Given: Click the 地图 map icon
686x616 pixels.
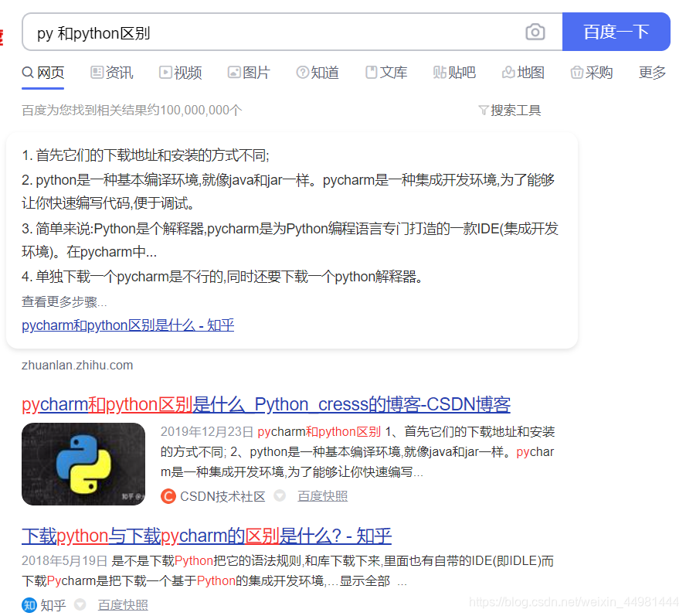Looking at the screenshot, I should (x=508, y=72).
